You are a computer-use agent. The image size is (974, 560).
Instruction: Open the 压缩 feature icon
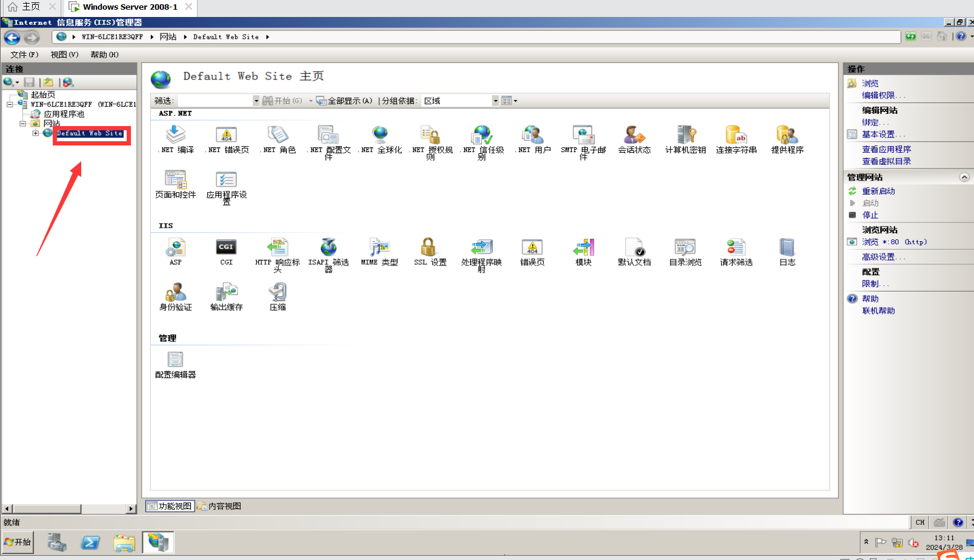click(x=278, y=297)
